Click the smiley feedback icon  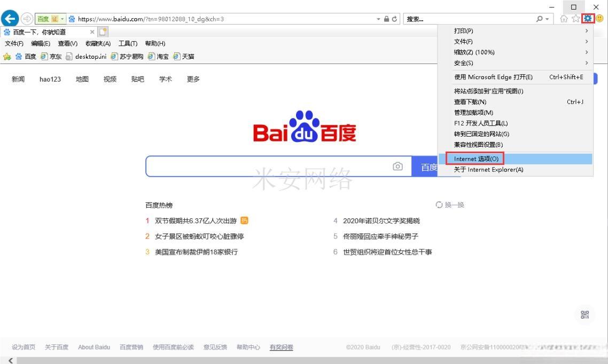(599, 18)
